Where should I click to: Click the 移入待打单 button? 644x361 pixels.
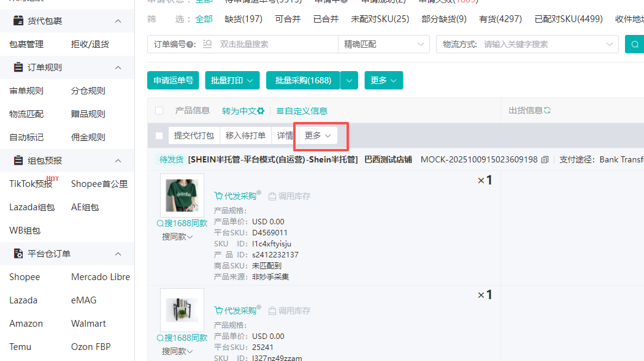click(x=245, y=136)
